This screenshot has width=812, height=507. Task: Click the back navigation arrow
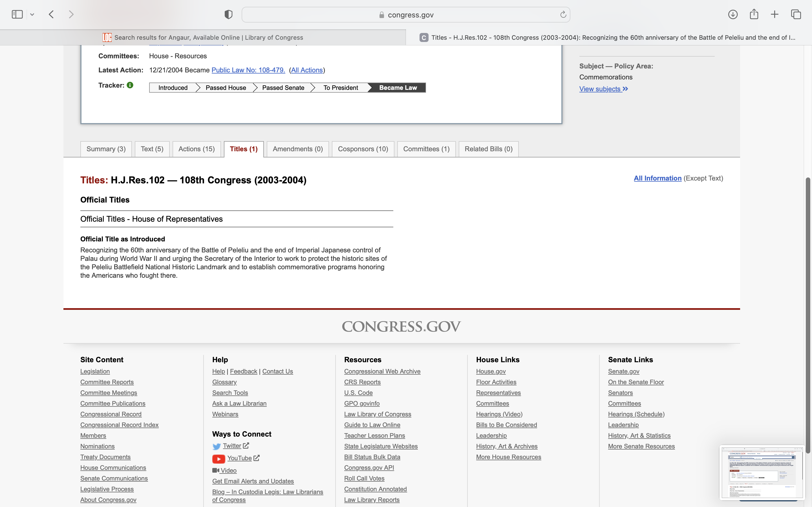(51, 14)
